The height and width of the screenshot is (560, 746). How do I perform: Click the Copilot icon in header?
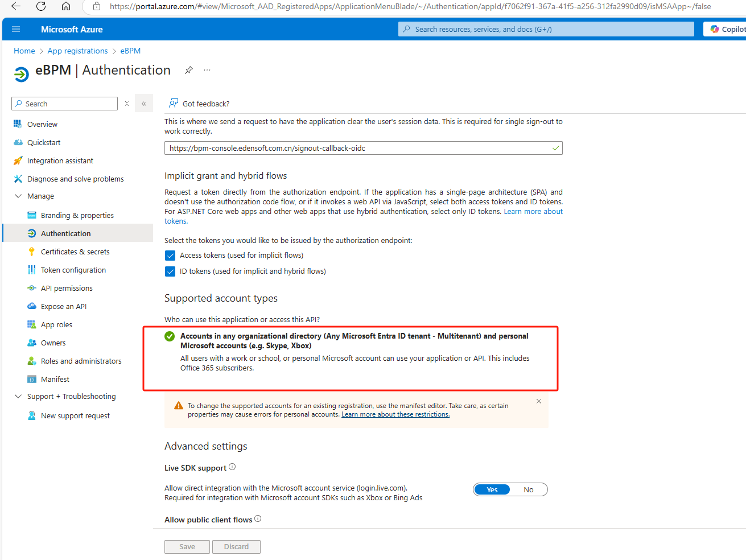click(x=715, y=29)
